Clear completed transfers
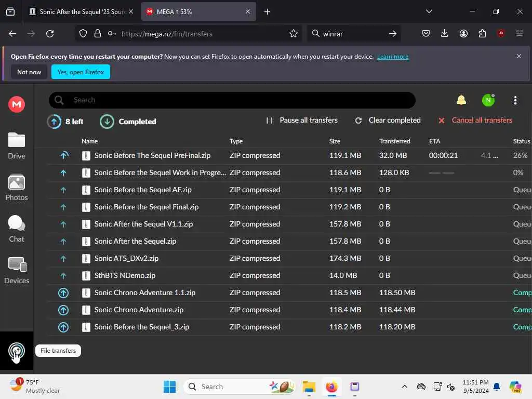Screen dimensions: 532x399 [x=388, y=121]
